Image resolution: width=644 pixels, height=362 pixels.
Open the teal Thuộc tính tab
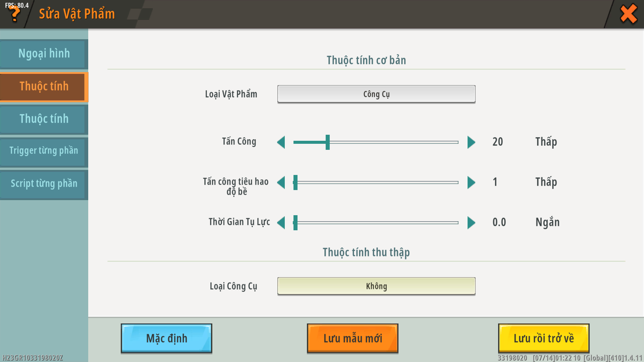coord(44,119)
